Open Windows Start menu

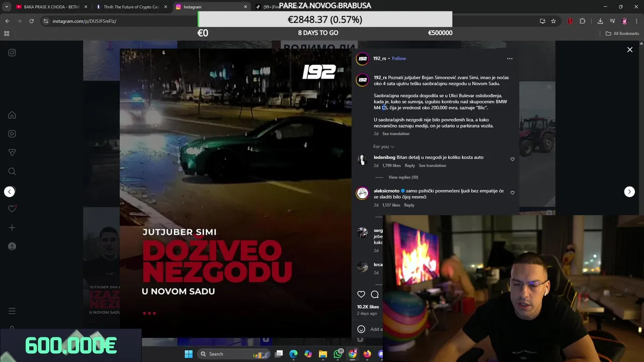point(189,354)
